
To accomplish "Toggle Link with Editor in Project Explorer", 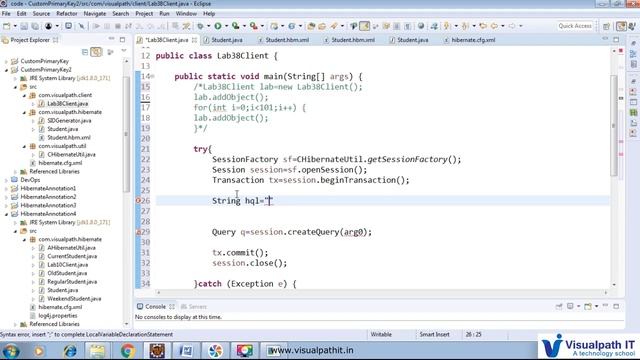I will 96,52.
